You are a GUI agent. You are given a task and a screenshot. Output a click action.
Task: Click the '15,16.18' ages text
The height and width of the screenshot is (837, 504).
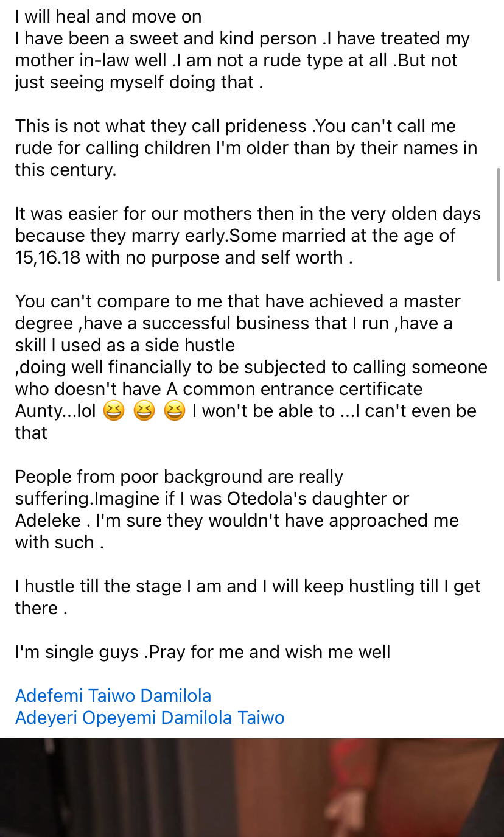47,257
